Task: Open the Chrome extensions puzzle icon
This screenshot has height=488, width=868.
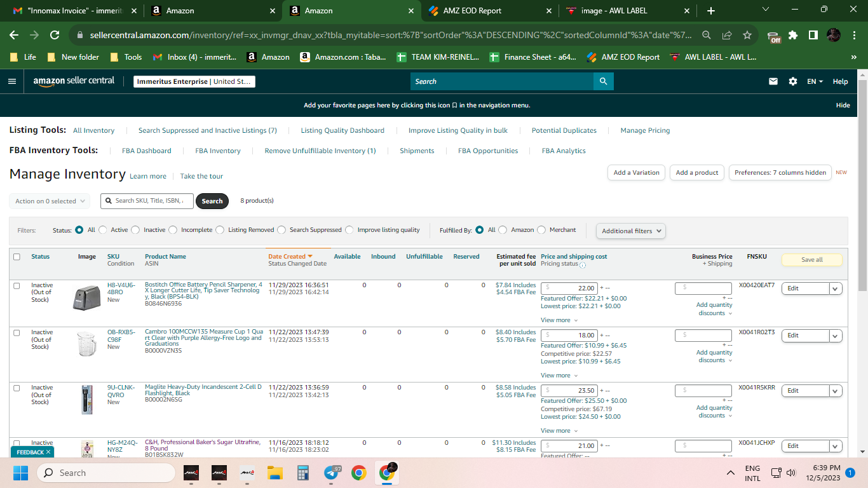Action: [793, 35]
